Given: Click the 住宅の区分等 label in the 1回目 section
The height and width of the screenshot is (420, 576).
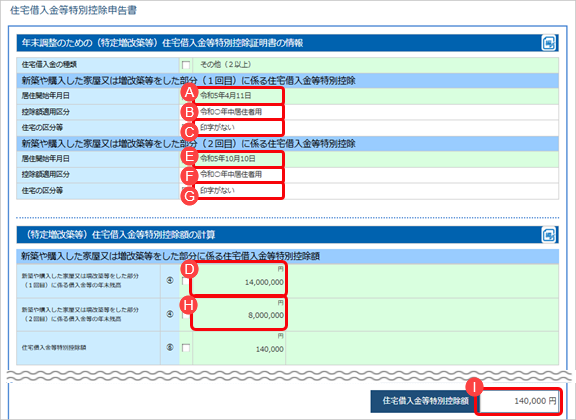Looking at the screenshot, I should tap(42, 128).
